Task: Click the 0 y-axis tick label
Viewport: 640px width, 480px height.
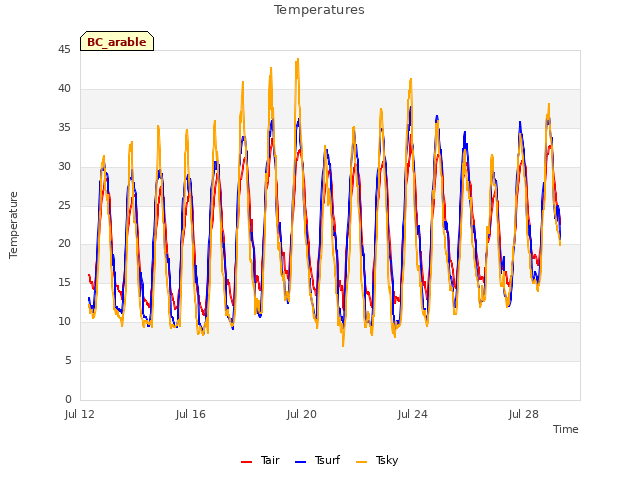Action: click(x=68, y=399)
